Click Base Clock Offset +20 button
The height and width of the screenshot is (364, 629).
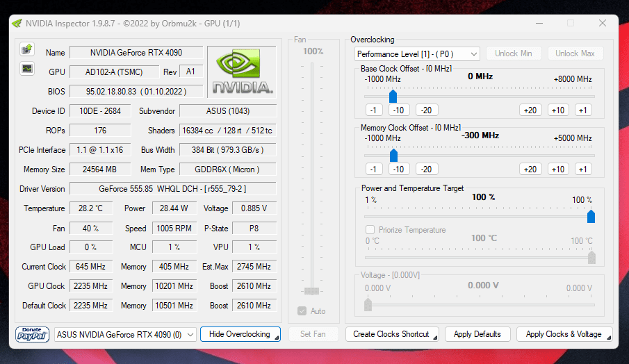(x=530, y=110)
